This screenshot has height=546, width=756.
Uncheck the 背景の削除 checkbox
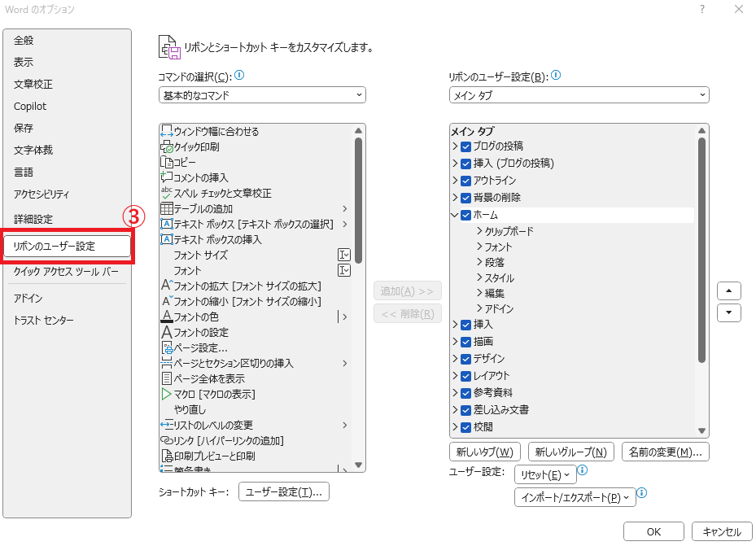pos(465,198)
